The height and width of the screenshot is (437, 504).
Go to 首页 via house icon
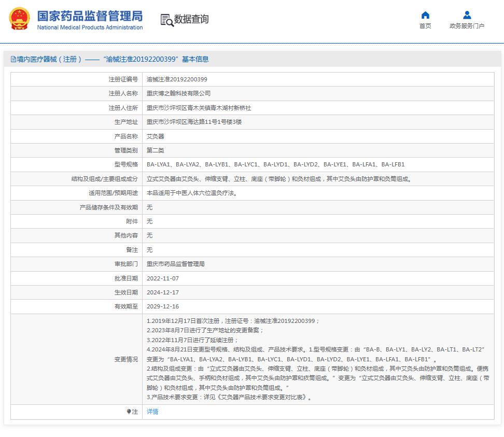pyautogui.click(x=425, y=15)
